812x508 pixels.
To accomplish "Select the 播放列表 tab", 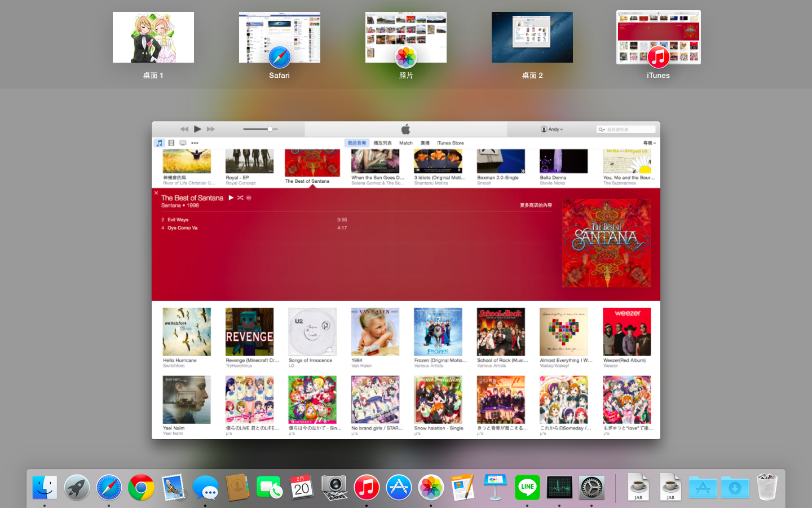I will click(x=382, y=143).
